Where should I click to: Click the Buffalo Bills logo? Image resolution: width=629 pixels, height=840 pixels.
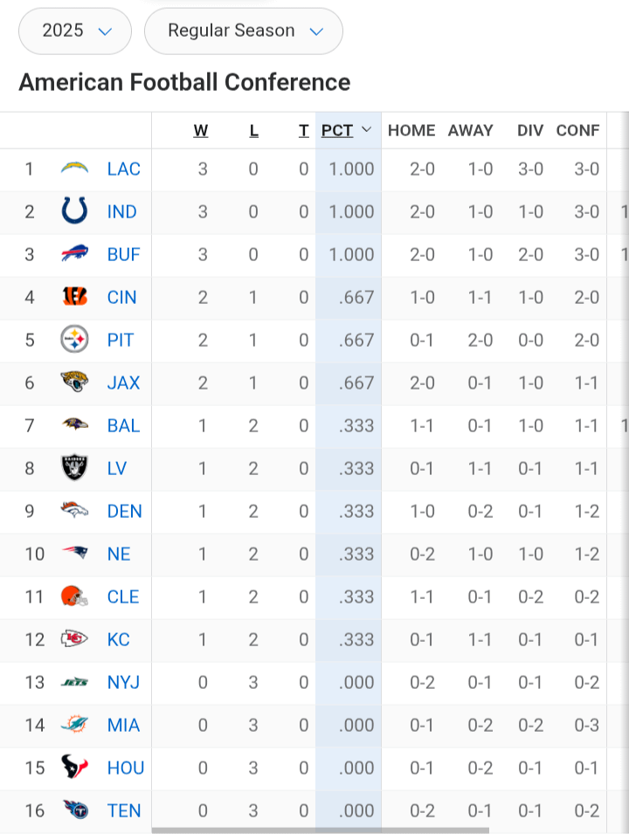pos(74,254)
